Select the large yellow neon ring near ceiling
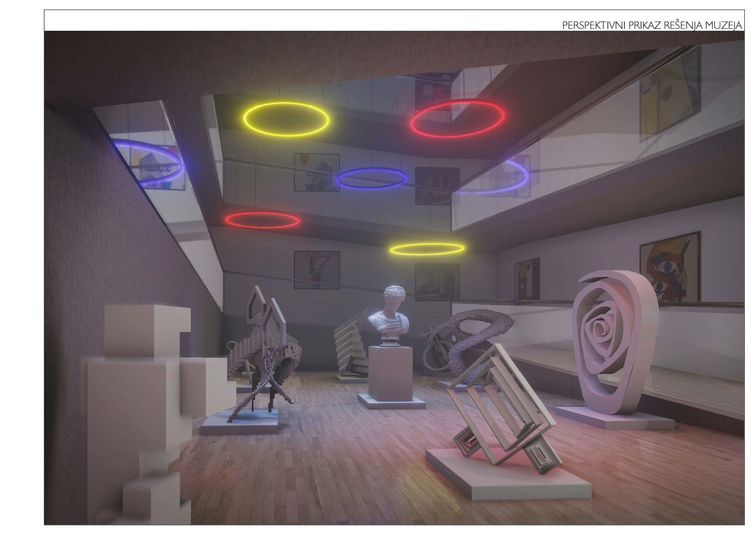The height and width of the screenshot is (535, 756). point(286,118)
